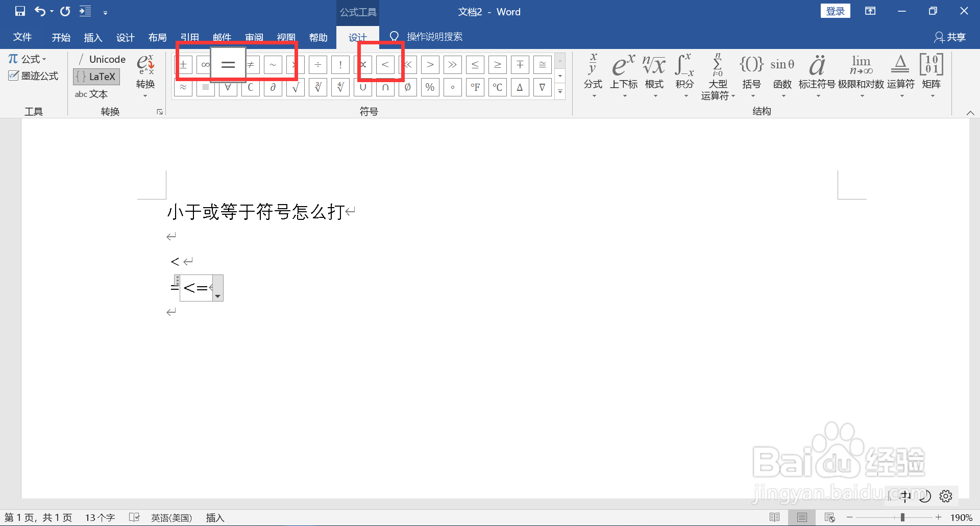Toggle LaTeX conversion format
This screenshot has height=526, width=980.
coord(96,77)
